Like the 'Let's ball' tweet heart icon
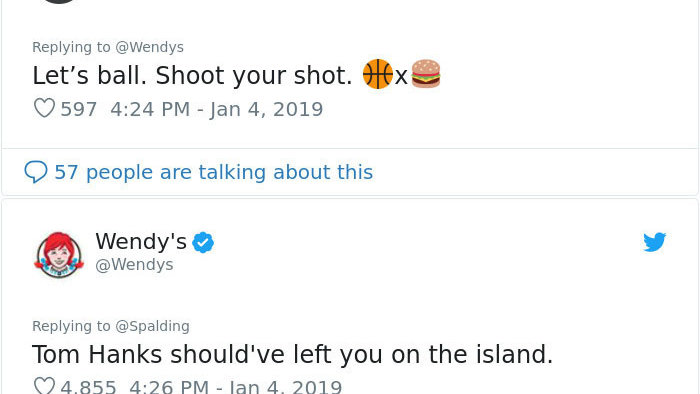This screenshot has width=700, height=394. click(44, 108)
